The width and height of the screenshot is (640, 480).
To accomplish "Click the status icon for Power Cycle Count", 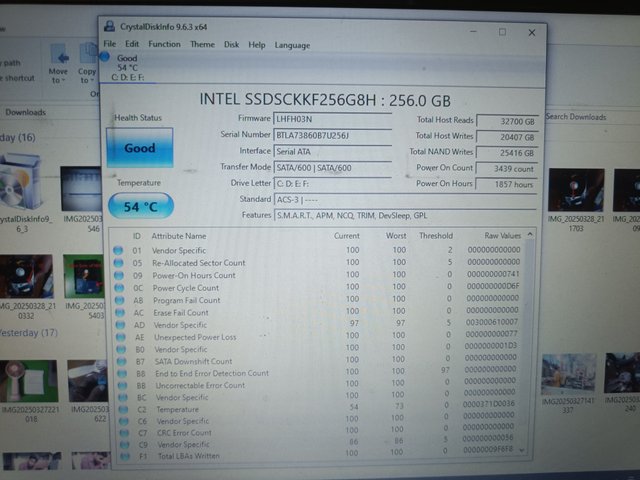I will tap(119, 288).
